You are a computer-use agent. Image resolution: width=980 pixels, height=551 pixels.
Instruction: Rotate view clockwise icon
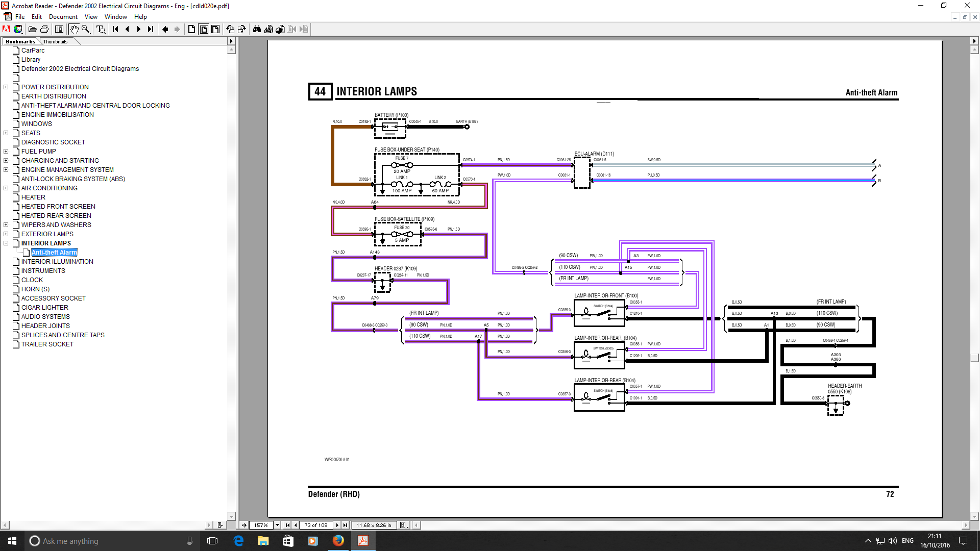tap(242, 29)
